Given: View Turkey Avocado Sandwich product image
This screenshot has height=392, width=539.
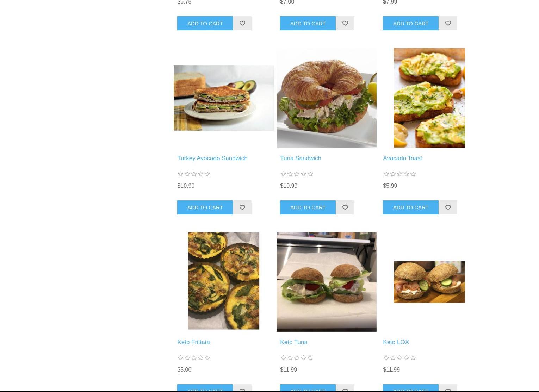Looking at the screenshot, I should click(x=224, y=98).
